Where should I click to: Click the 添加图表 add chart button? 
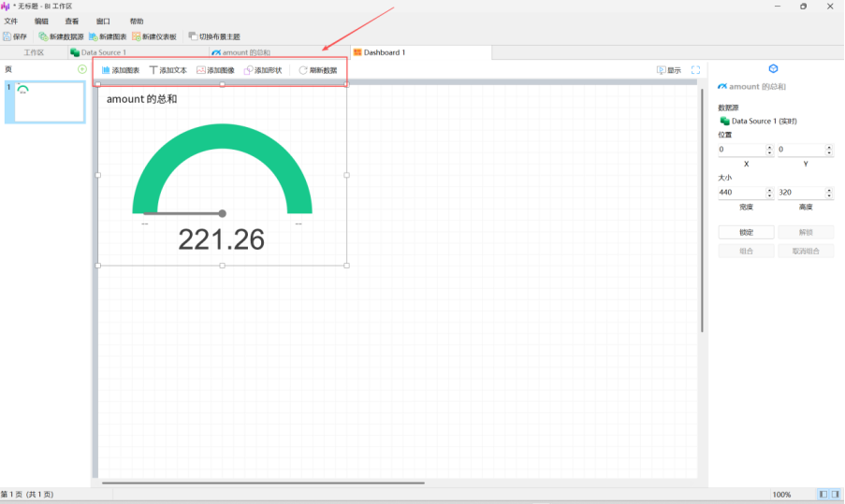click(121, 70)
